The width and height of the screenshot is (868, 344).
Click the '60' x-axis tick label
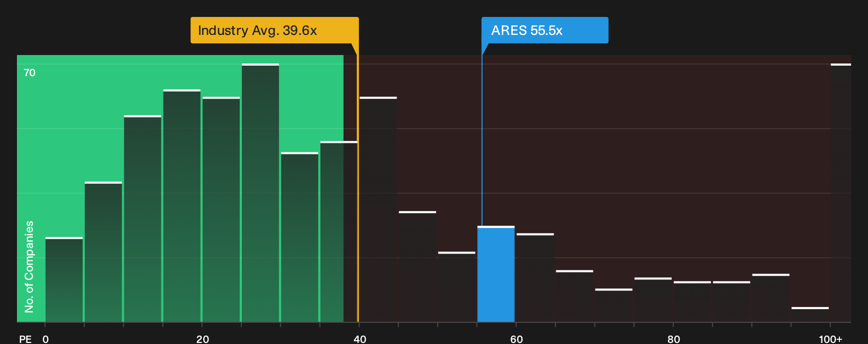point(517,339)
